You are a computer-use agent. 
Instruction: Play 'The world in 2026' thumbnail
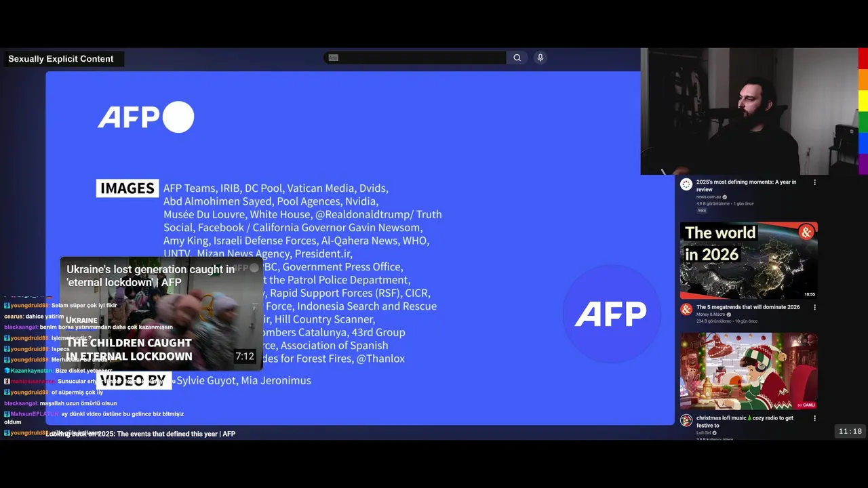coord(749,260)
